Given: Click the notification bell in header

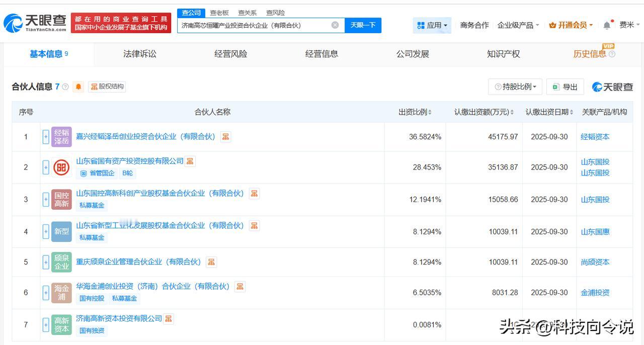Looking at the screenshot, I should 607,25.
